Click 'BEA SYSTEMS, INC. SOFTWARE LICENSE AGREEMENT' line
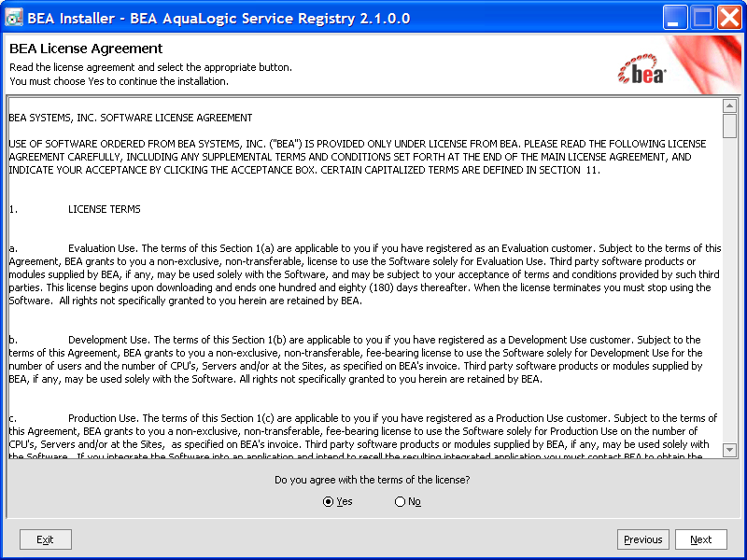The height and width of the screenshot is (560, 747). 131,118
